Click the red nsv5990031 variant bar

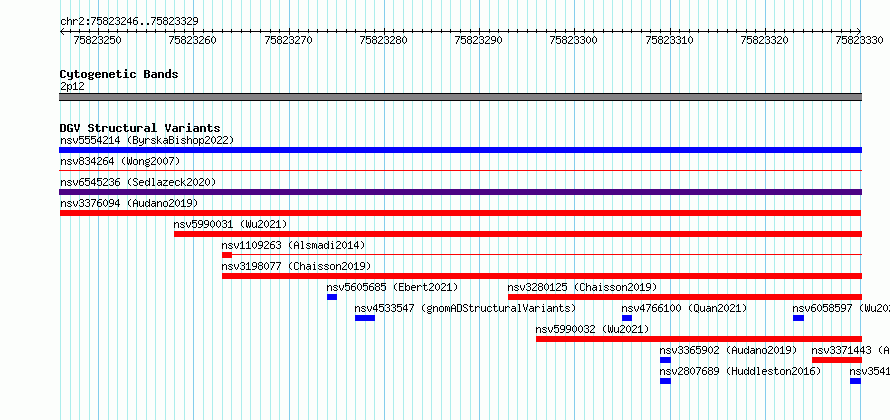point(518,234)
